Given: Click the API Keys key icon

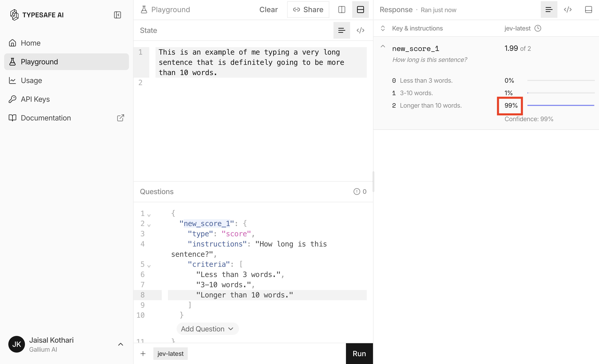Looking at the screenshot, I should point(12,99).
